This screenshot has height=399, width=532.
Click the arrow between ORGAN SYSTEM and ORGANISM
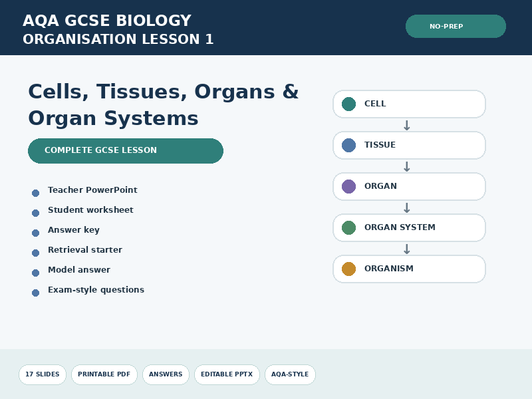tap(407, 249)
